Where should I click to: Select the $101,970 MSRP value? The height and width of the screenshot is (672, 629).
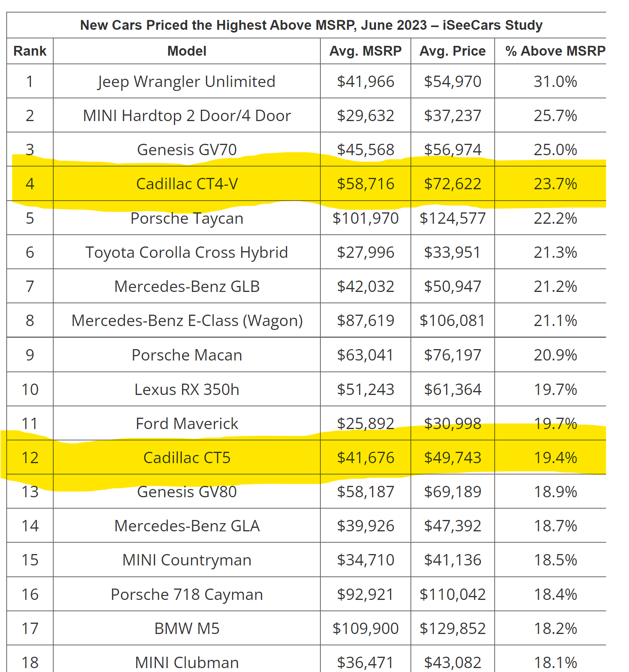point(365,218)
